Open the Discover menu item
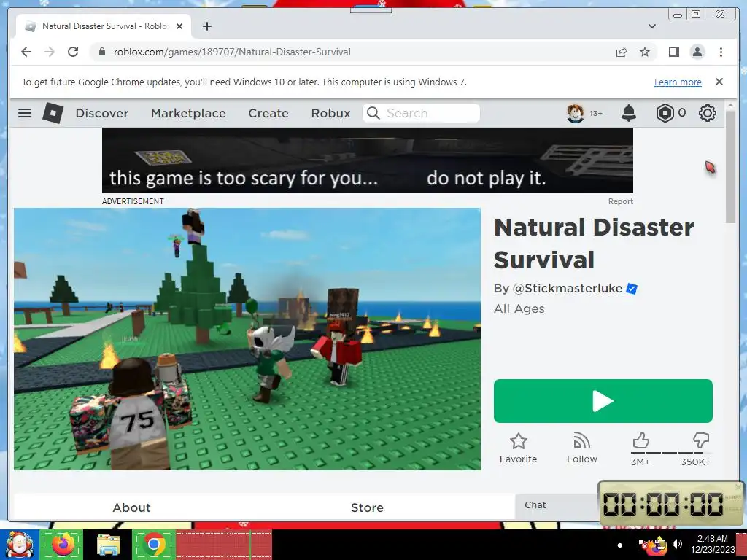The width and height of the screenshot is (747, 560). pyautogui.click(x=102, y=113)
